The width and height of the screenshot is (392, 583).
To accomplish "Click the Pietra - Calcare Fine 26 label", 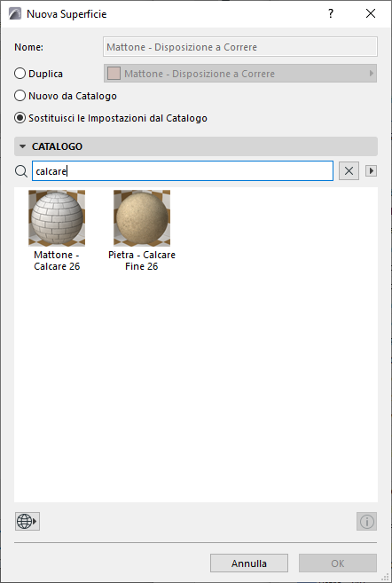I will [142, 261].
